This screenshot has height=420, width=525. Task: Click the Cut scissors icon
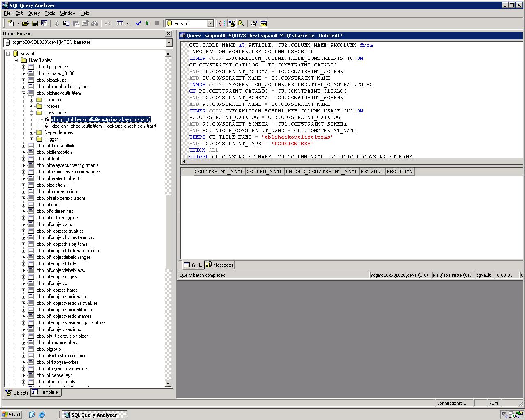[57, 23]
